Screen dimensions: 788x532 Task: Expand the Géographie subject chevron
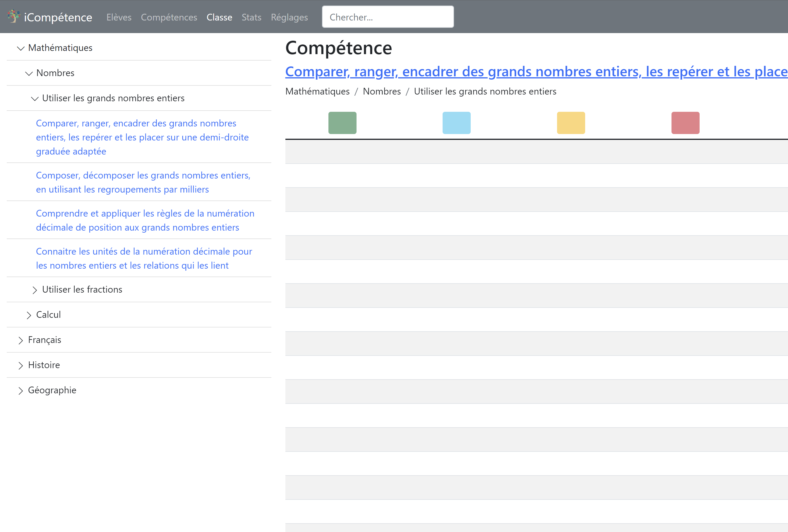click(21, 390)
